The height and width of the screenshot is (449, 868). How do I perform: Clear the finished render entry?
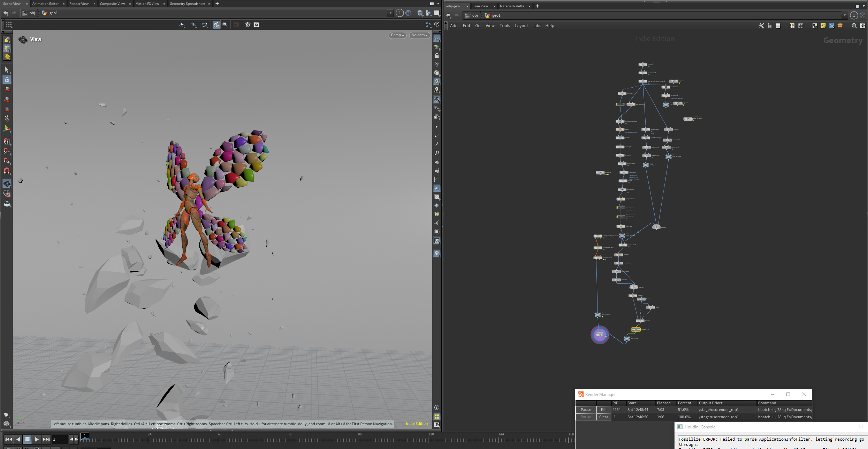click(604, 417)
